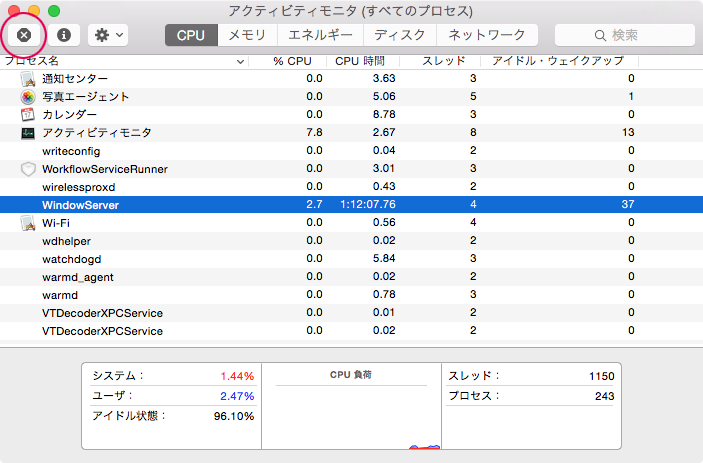The width and height of the screenshot is (703, 463).
Task: Select the warmd_agent process row
Action: (352, 277)
